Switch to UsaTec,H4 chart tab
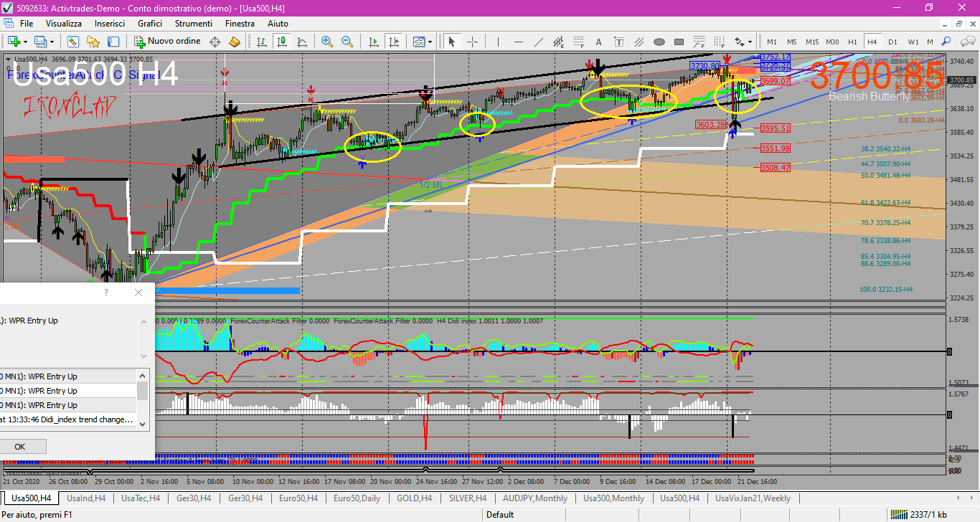The height and width of the screenshot is (522, 980). [x=141, y=498]
